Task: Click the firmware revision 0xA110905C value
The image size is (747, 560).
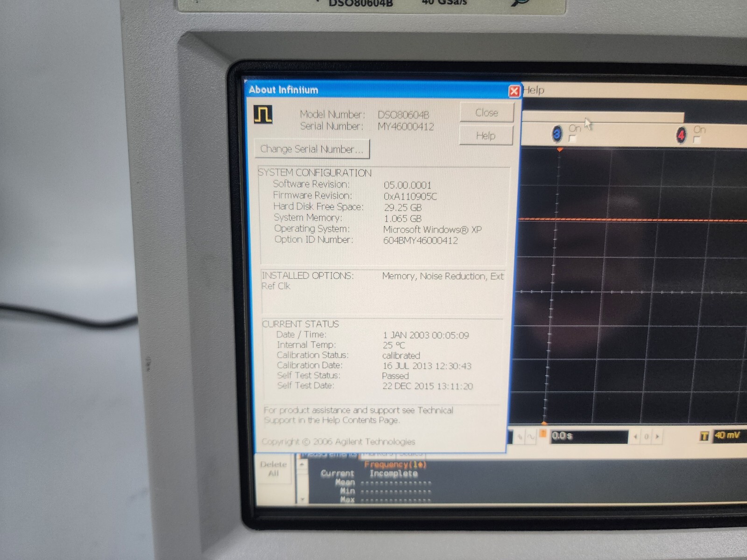Action: tap(410, 196)
